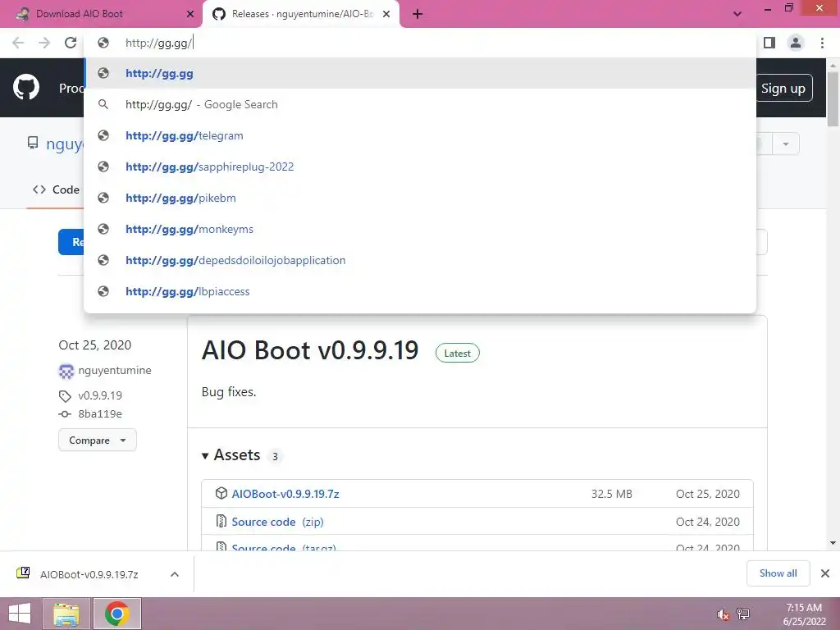Viewport: 840px width, 630px height.
Task: Click the network tray icon
Action: [743, 614]
